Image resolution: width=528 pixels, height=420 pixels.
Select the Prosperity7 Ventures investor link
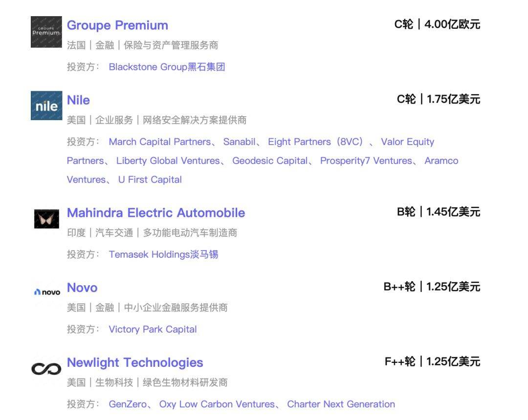point(366,161)
